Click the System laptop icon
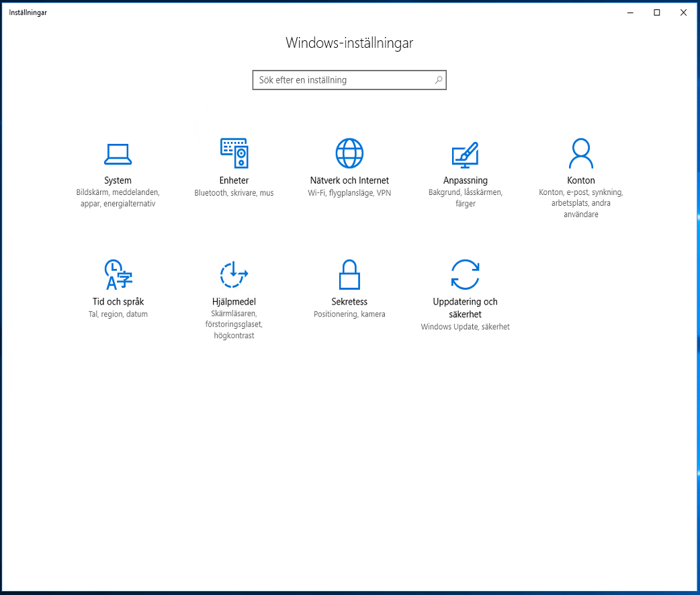 point(118,154)
